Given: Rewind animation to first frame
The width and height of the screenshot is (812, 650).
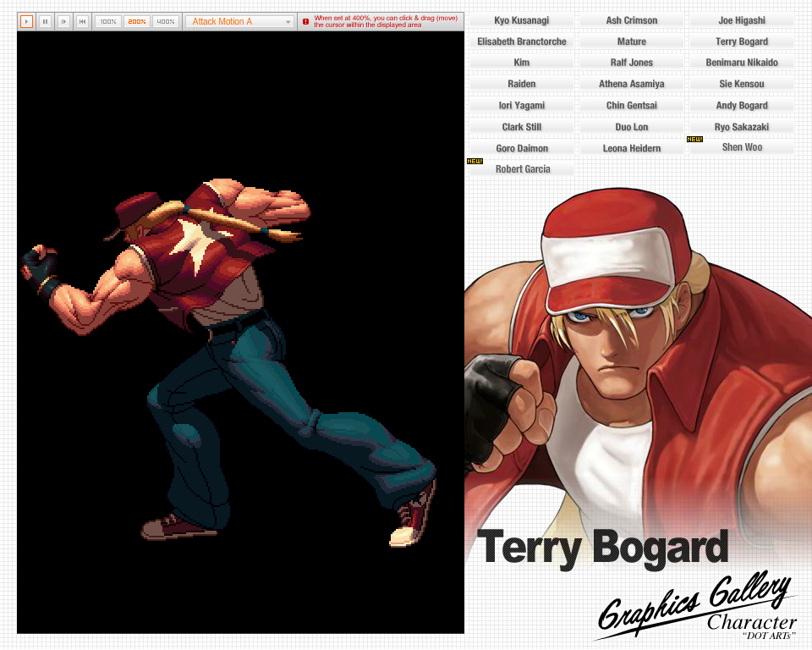Looking at the screenshot, I should click(82, 22).
